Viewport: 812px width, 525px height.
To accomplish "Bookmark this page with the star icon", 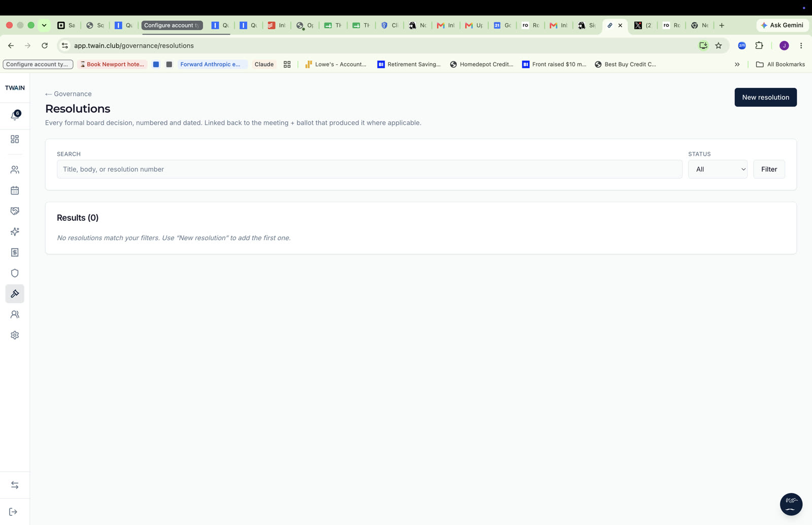I will click(718, 46).
